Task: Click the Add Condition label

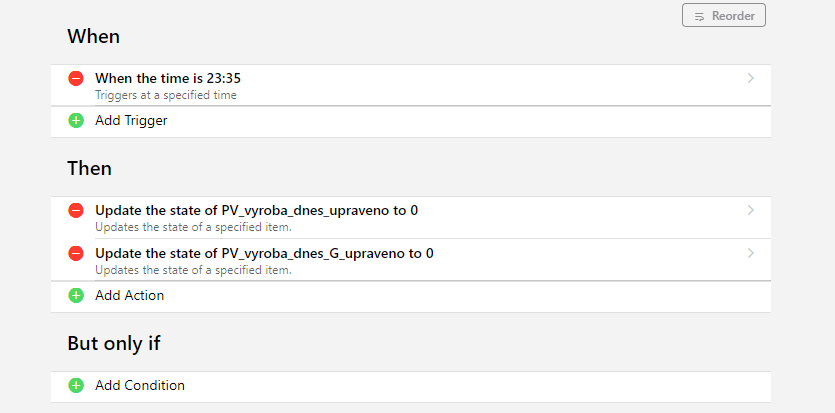Action: pyautogui.click(x=139, y=386)
